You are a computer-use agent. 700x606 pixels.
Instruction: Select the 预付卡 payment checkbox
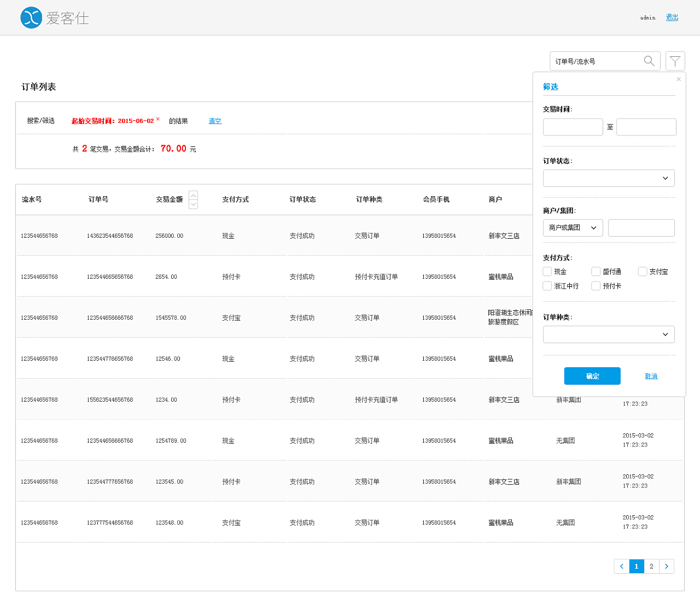coord(596,285)
